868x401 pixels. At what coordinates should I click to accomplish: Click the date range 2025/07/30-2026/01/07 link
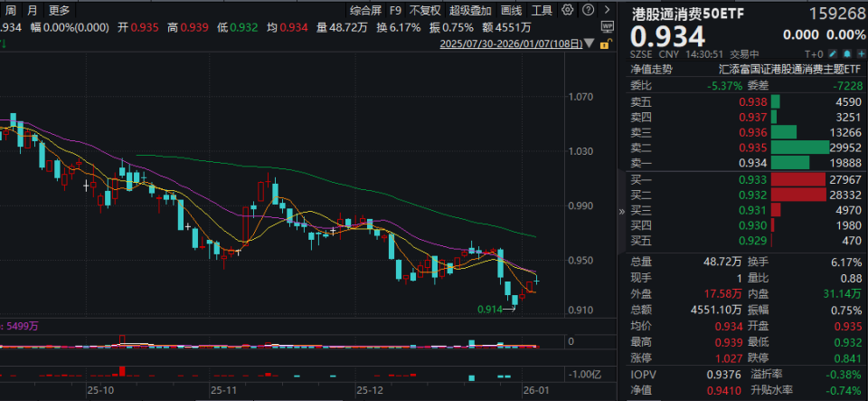(x=510, y=43)
